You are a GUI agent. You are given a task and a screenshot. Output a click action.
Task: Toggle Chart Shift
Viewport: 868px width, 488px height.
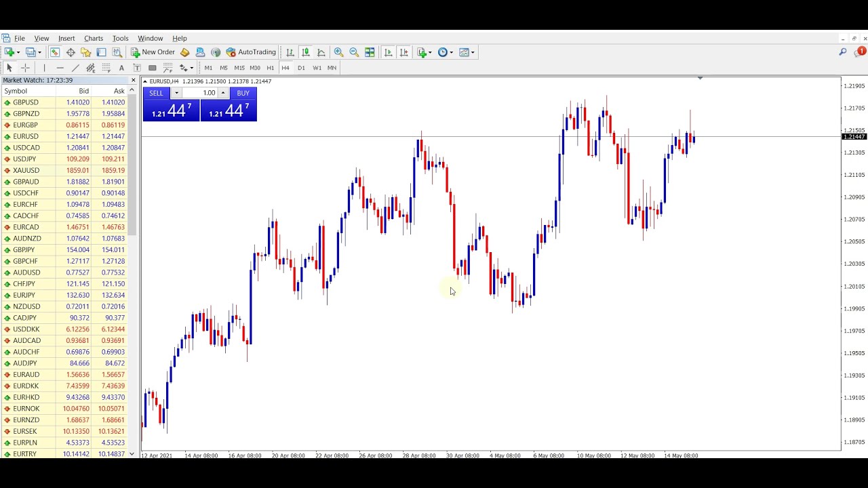403,52
